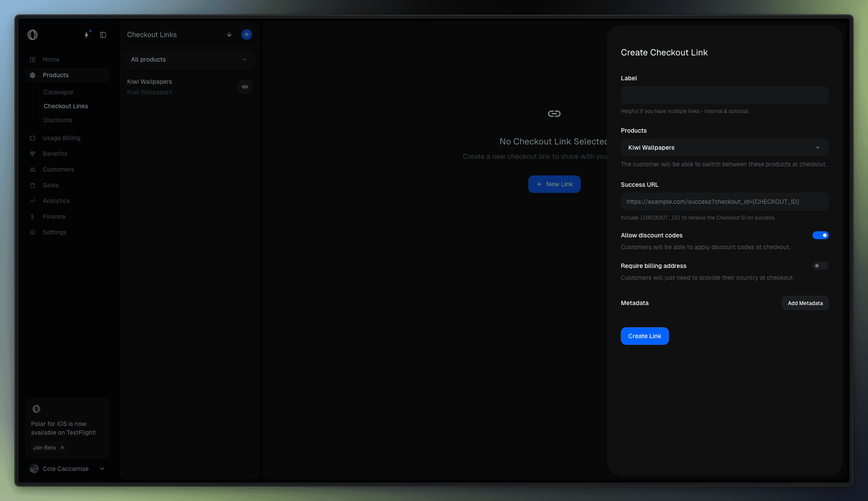Select Checkout Links sub-item
Screen dimensions: 868x501
[x=66, y=106]
